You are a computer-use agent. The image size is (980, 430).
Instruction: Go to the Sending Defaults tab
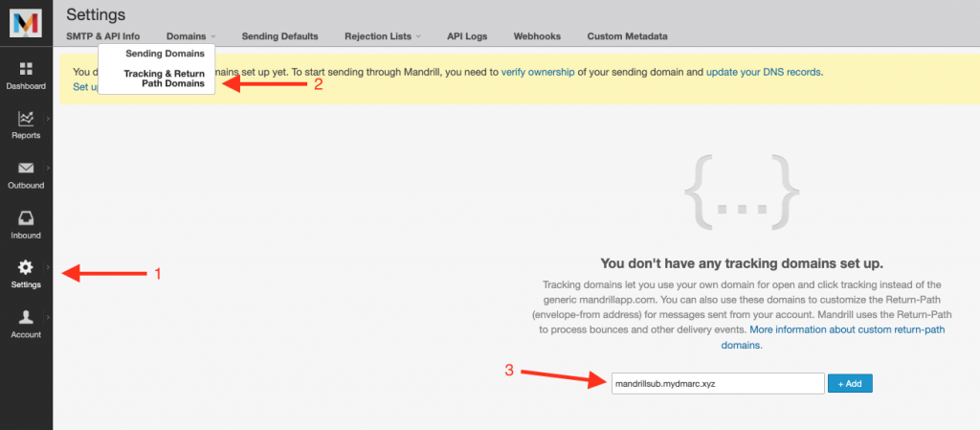point(279,36)
